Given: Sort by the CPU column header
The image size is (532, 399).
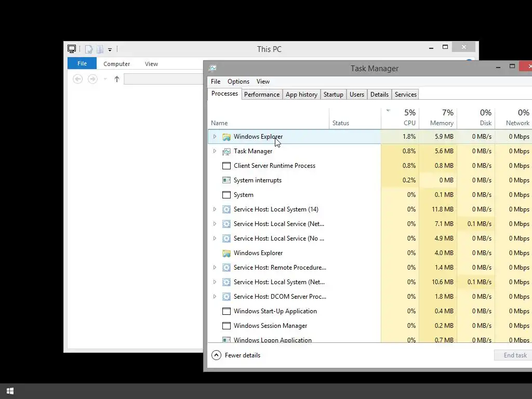Looking at the screenshot, I should click(400, 118).
